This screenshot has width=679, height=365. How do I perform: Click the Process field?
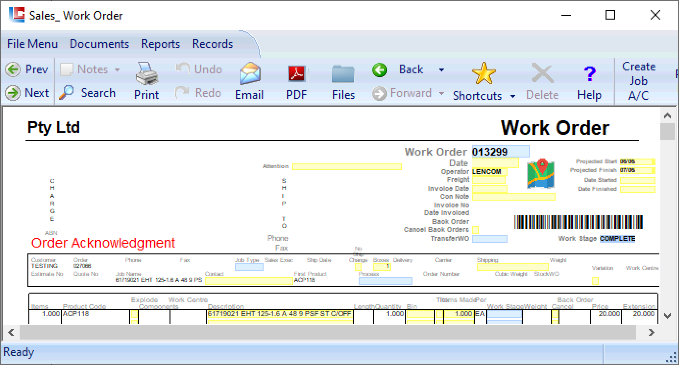385,281
